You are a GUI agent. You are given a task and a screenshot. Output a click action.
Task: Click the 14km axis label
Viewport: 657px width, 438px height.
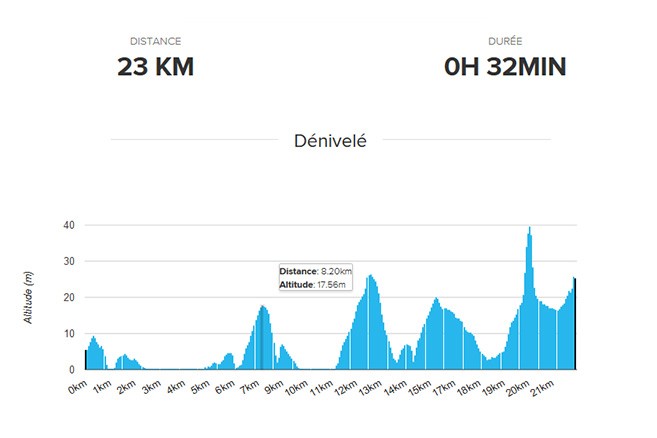pyautogui.click(x=395, y=388)
